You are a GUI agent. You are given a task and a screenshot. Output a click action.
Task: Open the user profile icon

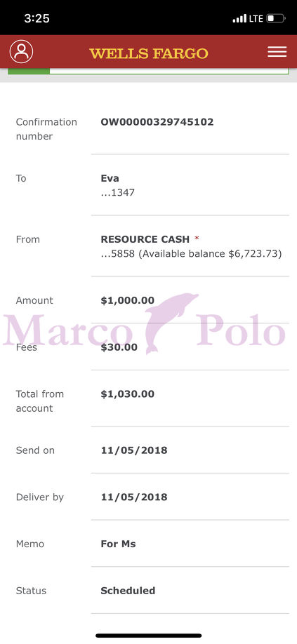pos(21,52)
